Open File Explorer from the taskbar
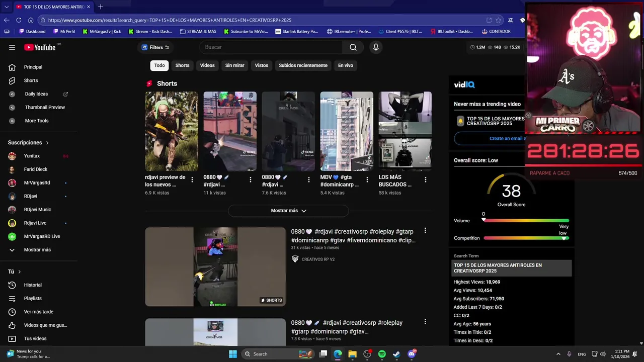This screenshot has width=644, height=362. point(352,354)
